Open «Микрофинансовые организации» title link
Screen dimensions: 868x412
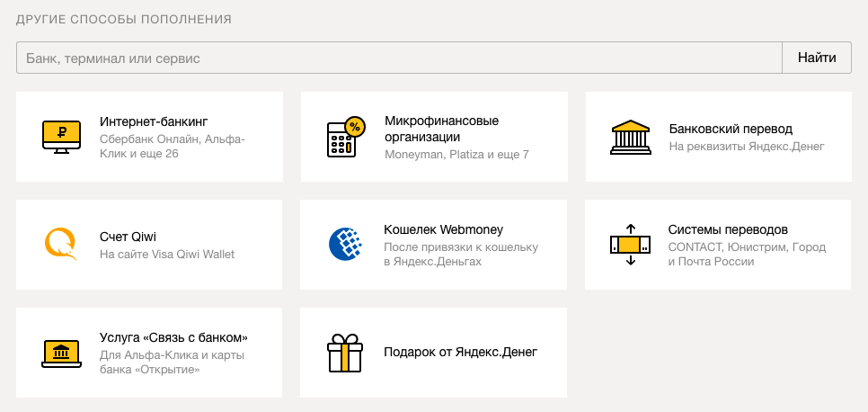tap(441, 129)
